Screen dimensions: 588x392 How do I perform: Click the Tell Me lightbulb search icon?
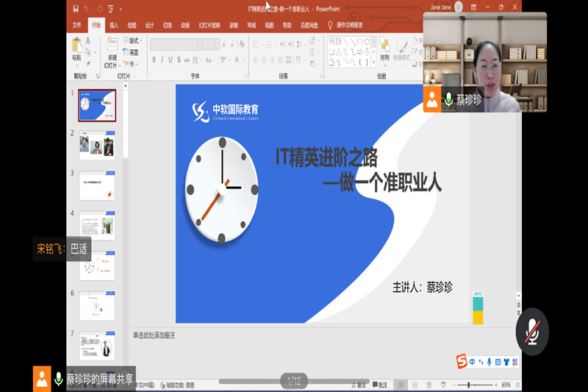click(330, 24)
